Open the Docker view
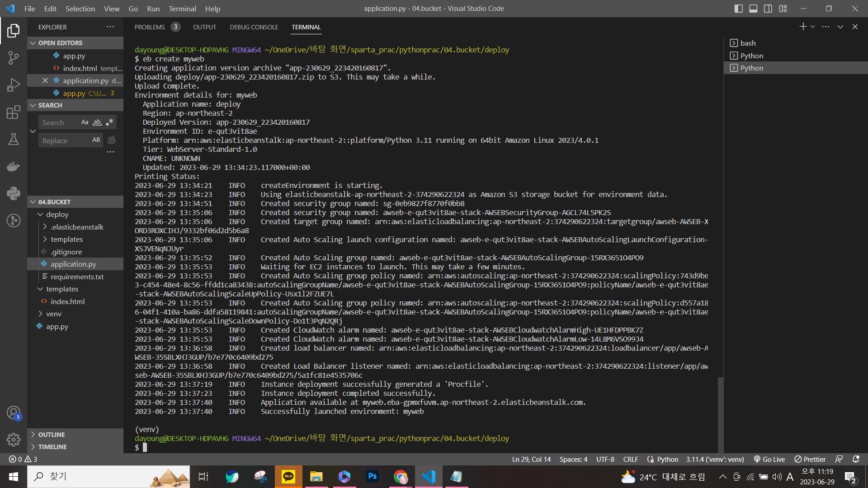868x488 pixels. pyautogui.click(x=14, y=166)
